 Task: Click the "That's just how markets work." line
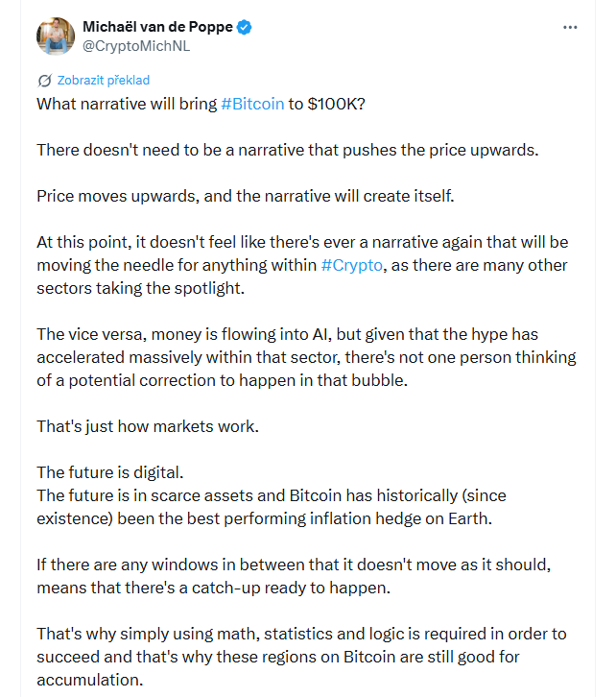click(x=148, y=426)
